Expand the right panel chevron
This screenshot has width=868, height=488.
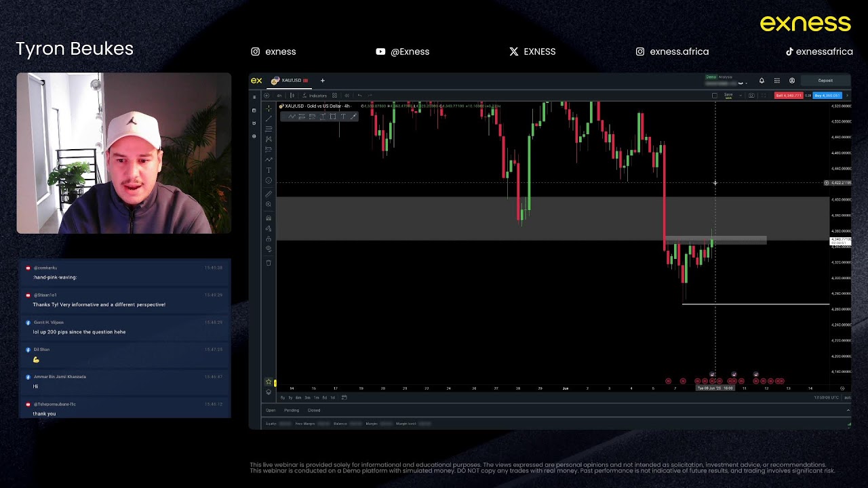(x=847, y=96)
